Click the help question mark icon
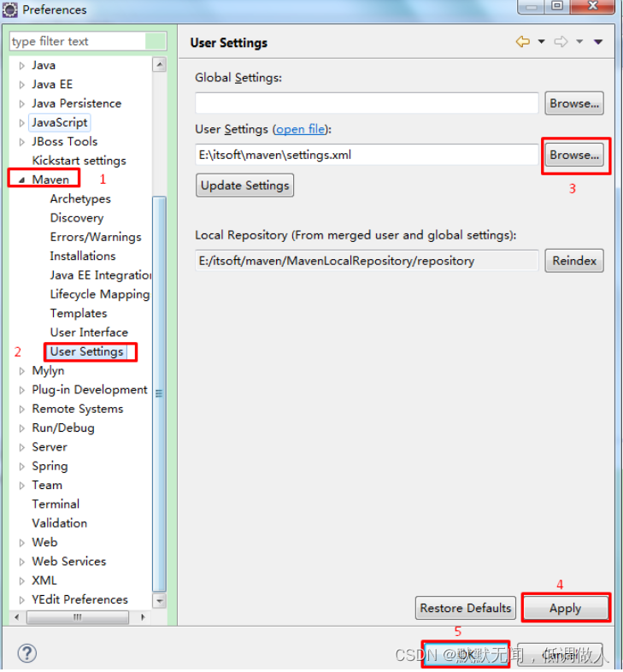623x672 pixels. click(x=27, y=653)
